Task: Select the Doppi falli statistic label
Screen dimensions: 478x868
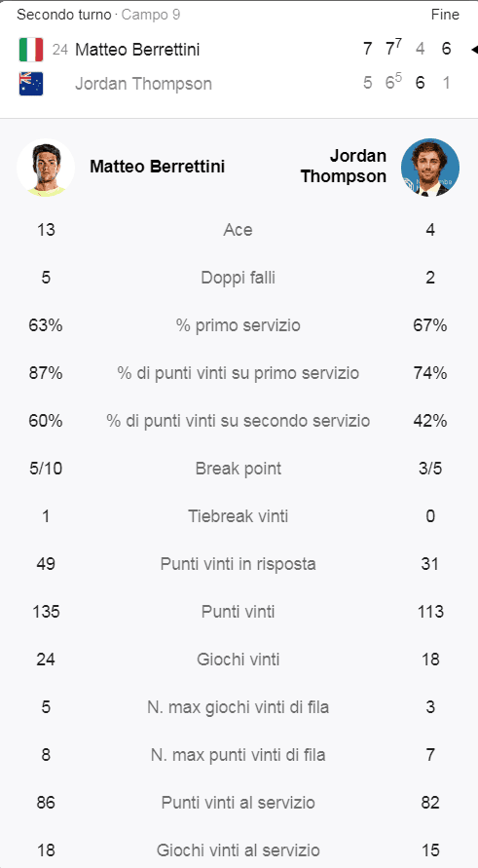Action: (x=238, y=278)
